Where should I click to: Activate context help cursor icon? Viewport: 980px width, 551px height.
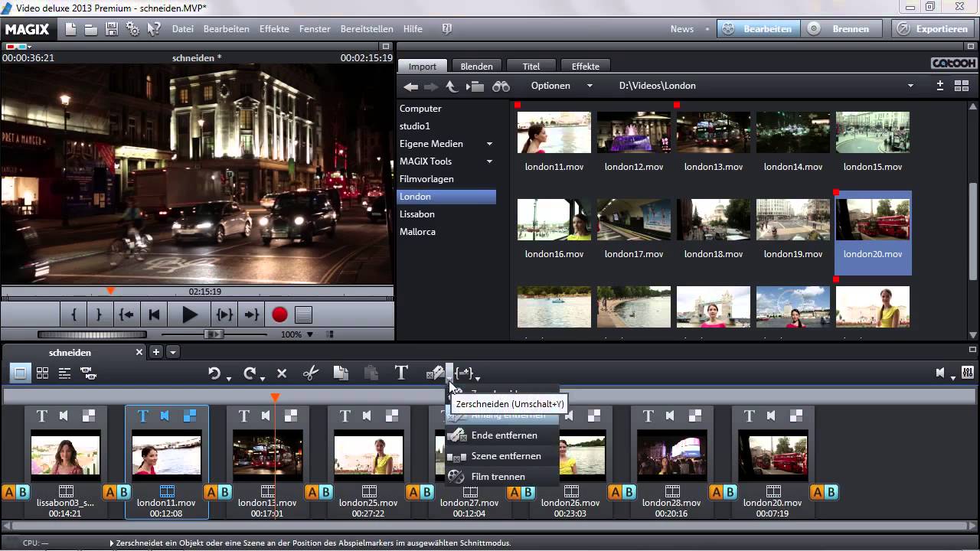coord(154,29)
